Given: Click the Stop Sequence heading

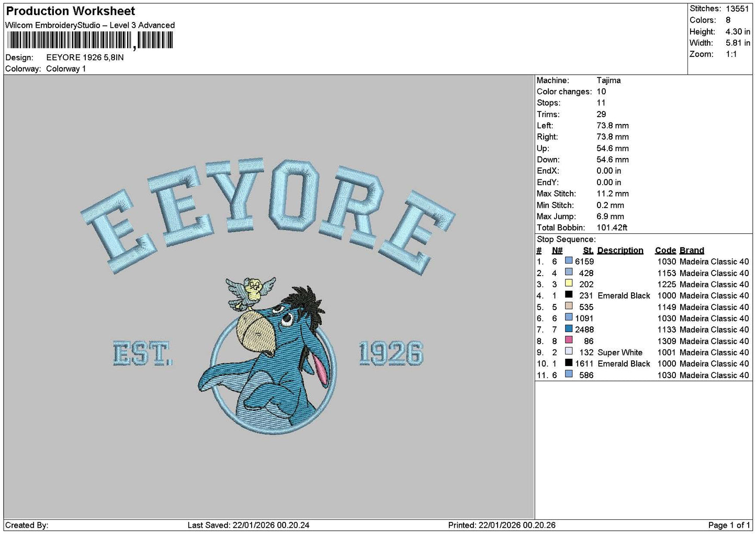Looking at the screenshot, I should (566, 240).
